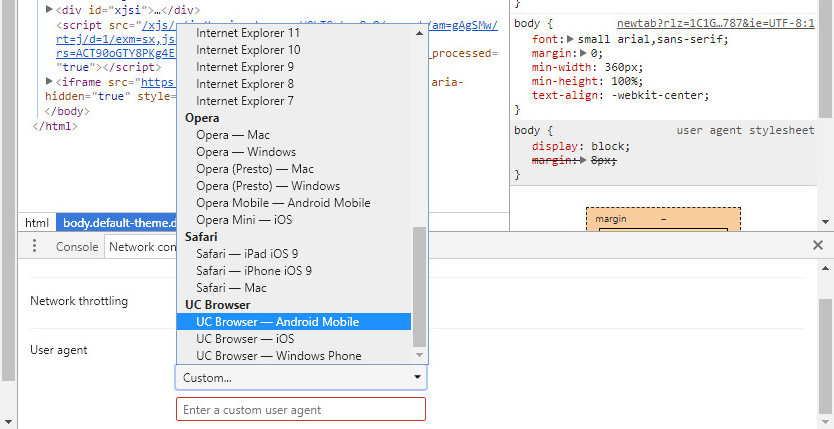This screenshot has height=429, width=834.
Task: Click the Network throttling label
Action: 79,301
